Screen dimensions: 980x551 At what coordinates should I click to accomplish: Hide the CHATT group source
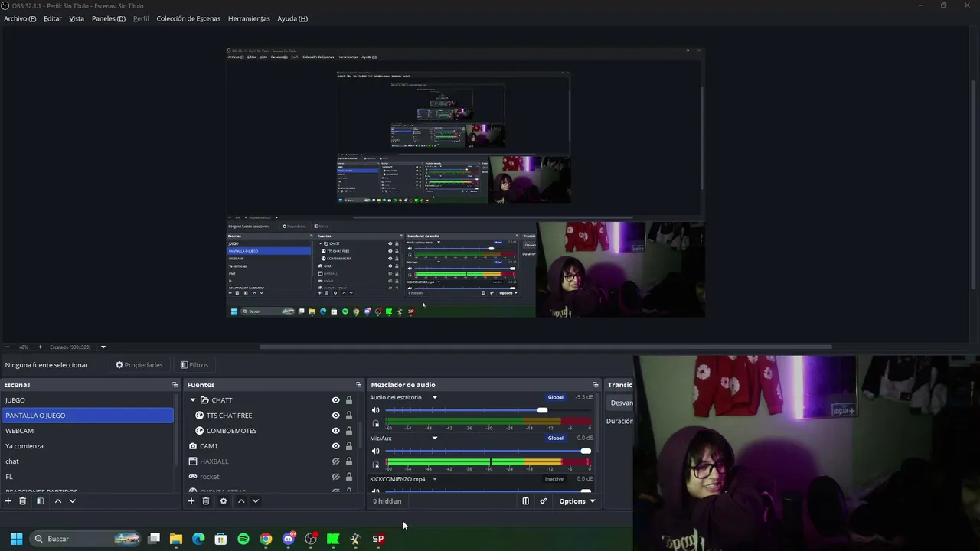click(x=335, y=400)
